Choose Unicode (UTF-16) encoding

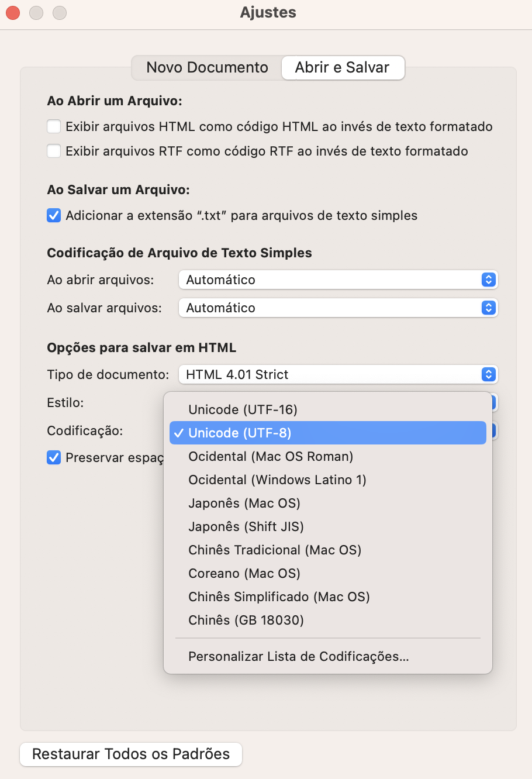(243, 409)
